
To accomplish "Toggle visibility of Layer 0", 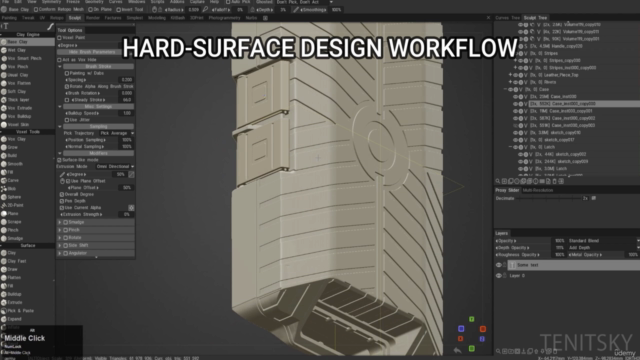I will point(498,276).
